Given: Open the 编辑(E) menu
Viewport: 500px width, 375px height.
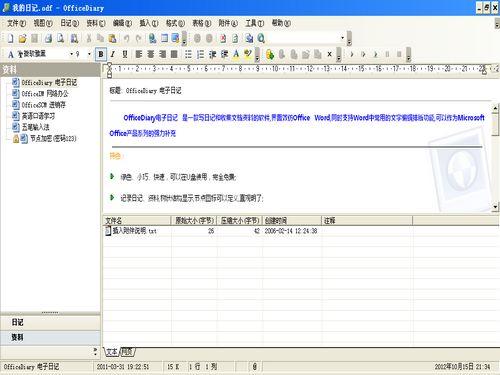Looking at the screenshot, I should click(x=122, y=23).
